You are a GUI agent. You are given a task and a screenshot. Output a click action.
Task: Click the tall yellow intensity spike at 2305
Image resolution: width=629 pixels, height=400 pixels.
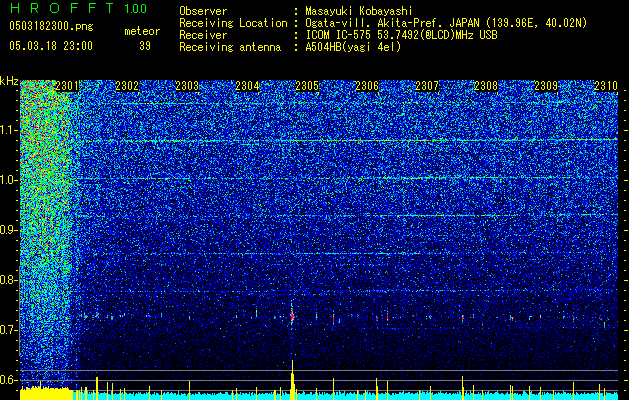(x=293, y=380)
